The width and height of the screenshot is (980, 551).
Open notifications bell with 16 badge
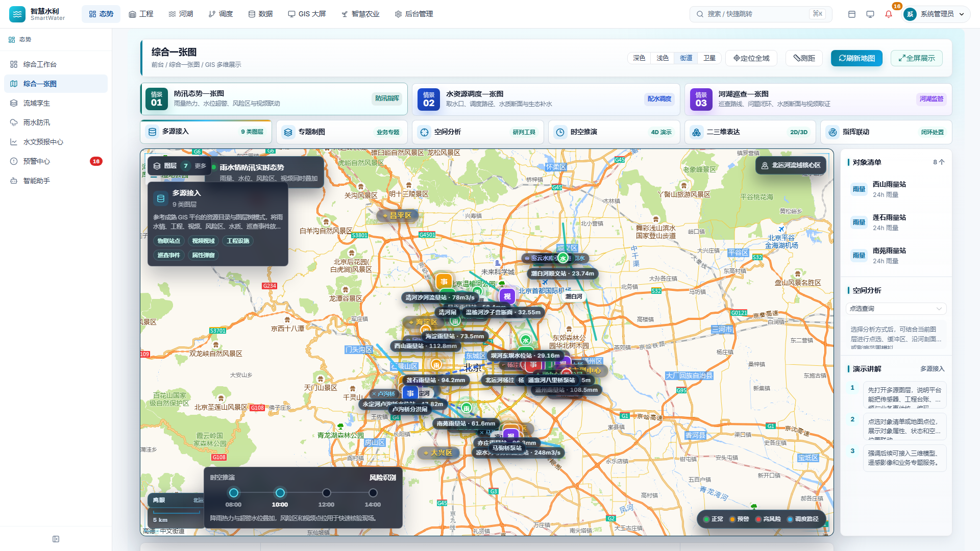point(889,14)
